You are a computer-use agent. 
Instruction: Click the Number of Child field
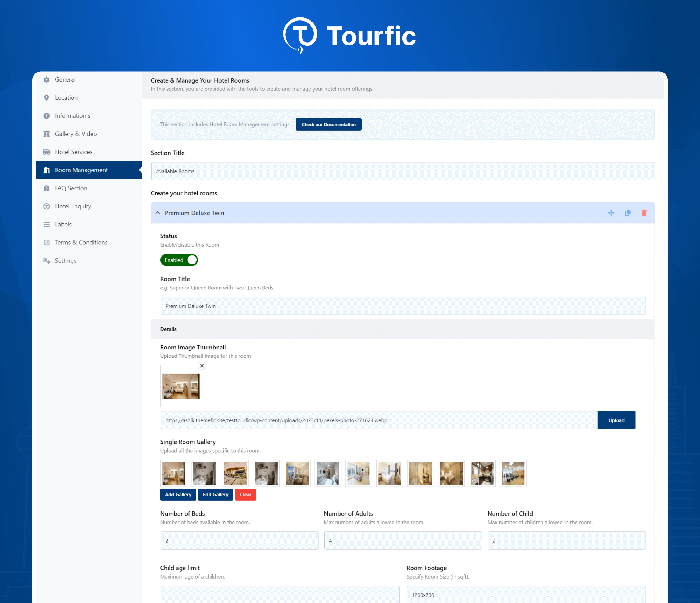click(x=566, y=541)
